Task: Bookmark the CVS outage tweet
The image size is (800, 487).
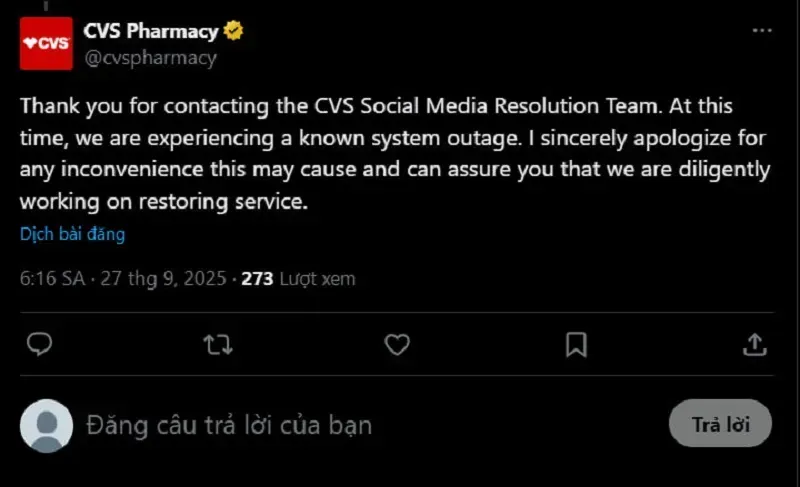Action: [576, 345]
